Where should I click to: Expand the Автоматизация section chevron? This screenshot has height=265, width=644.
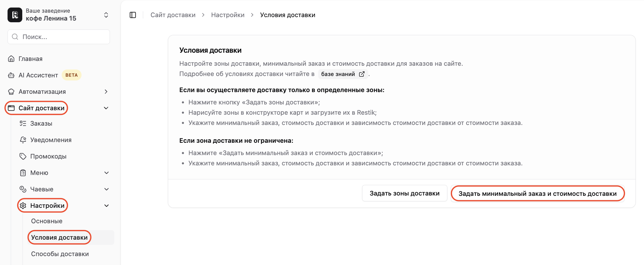click(106, 92)
